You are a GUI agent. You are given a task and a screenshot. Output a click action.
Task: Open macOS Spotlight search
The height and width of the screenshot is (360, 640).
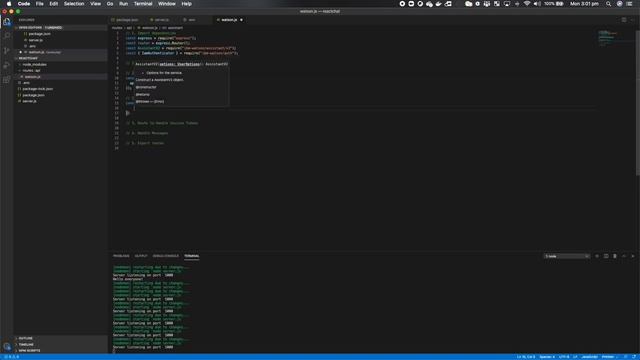[609, 4]
